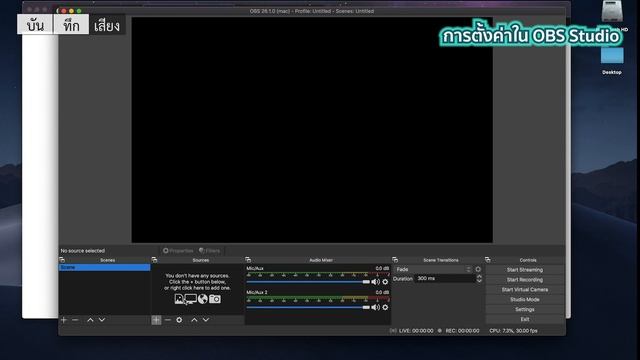
Task: Click the empty sources hint area
Action: 198,288
